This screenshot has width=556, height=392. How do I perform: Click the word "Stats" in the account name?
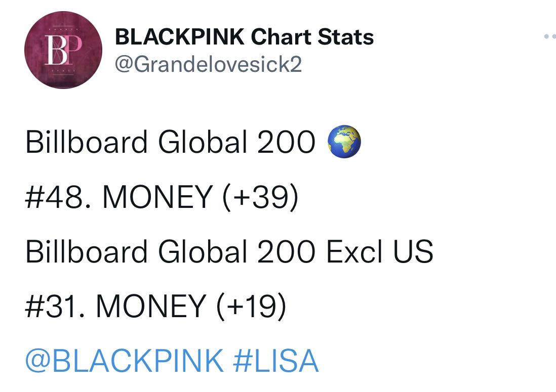(346, 37)
